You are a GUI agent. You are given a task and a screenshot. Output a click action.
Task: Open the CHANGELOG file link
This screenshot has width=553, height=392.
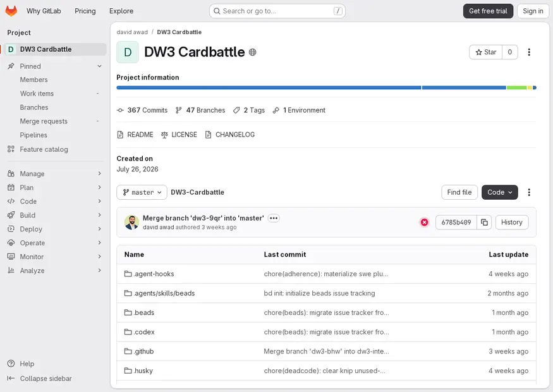click(x=230, y=135)
